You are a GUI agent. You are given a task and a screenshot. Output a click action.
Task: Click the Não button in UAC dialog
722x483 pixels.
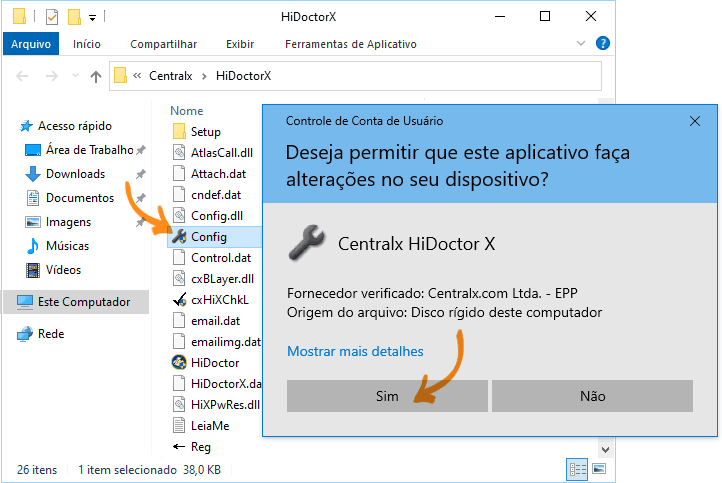point(592,396)
